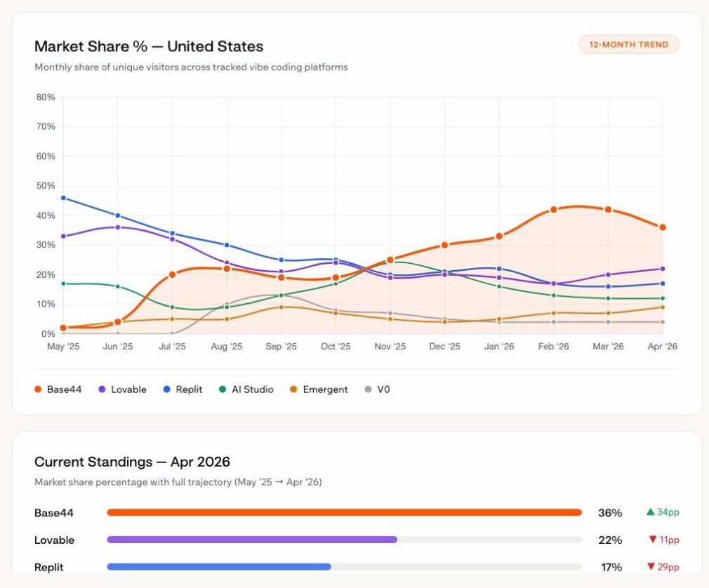This screenshot has height=588, width=709.
Task: Click the Emergent legend entry
Action: point(319,389)
